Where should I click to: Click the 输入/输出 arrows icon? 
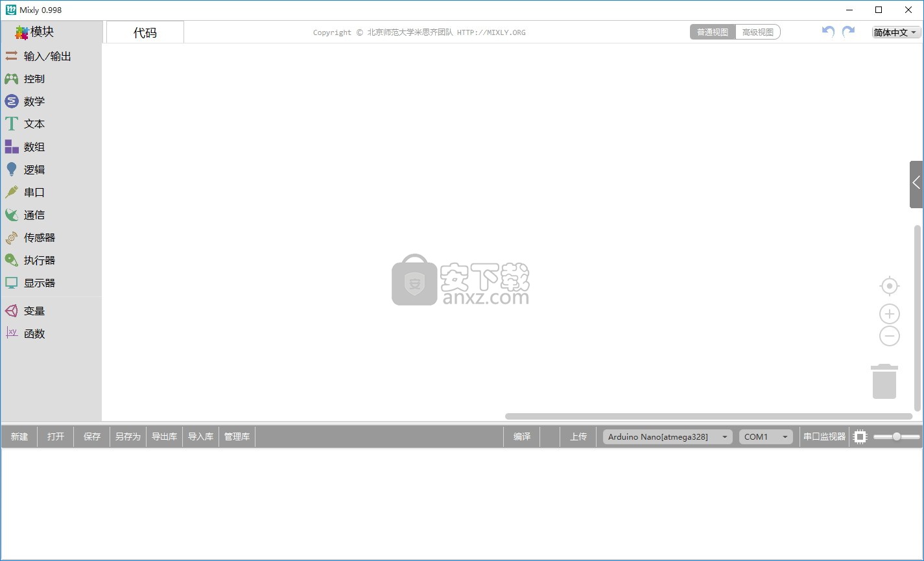click(x=11, y=56)
